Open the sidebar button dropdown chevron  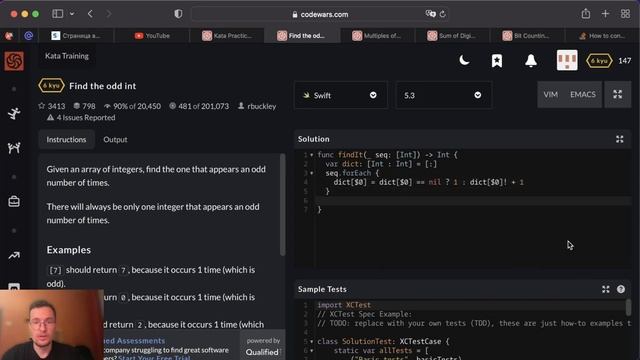72,14
